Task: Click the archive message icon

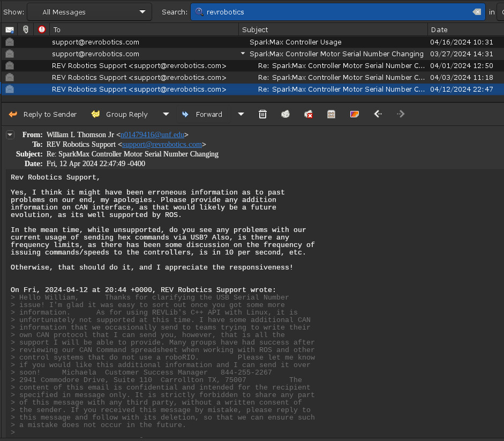Action: pos(331,114)
